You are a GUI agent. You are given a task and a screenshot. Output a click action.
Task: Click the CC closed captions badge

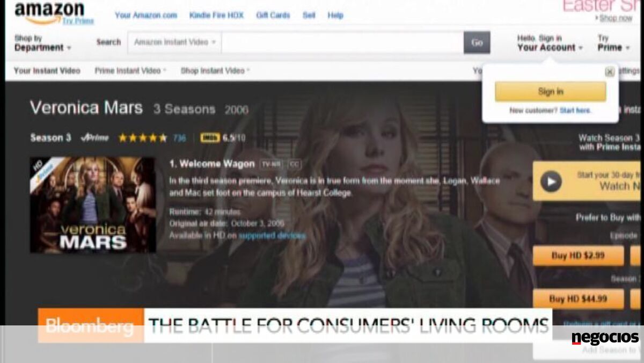click(x=294, y=164)
